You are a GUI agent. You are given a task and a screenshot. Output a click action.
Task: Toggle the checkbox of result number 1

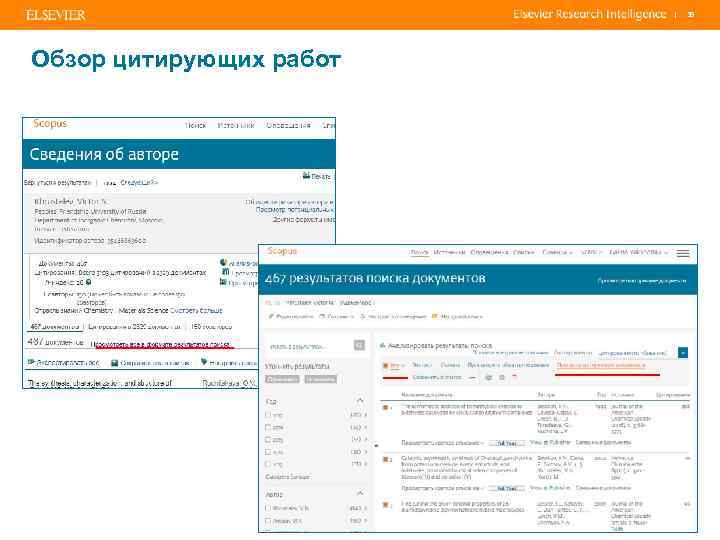coord(386,407)
